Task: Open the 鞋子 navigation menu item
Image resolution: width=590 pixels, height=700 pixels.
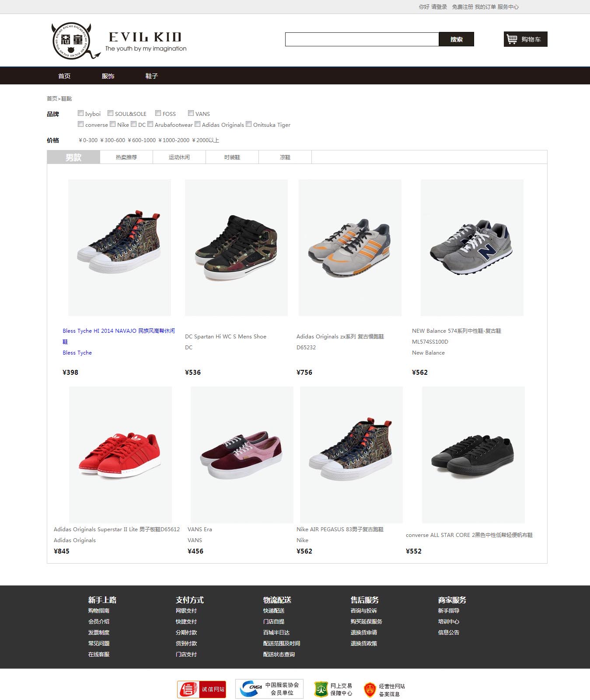Action: pos(151,76)
